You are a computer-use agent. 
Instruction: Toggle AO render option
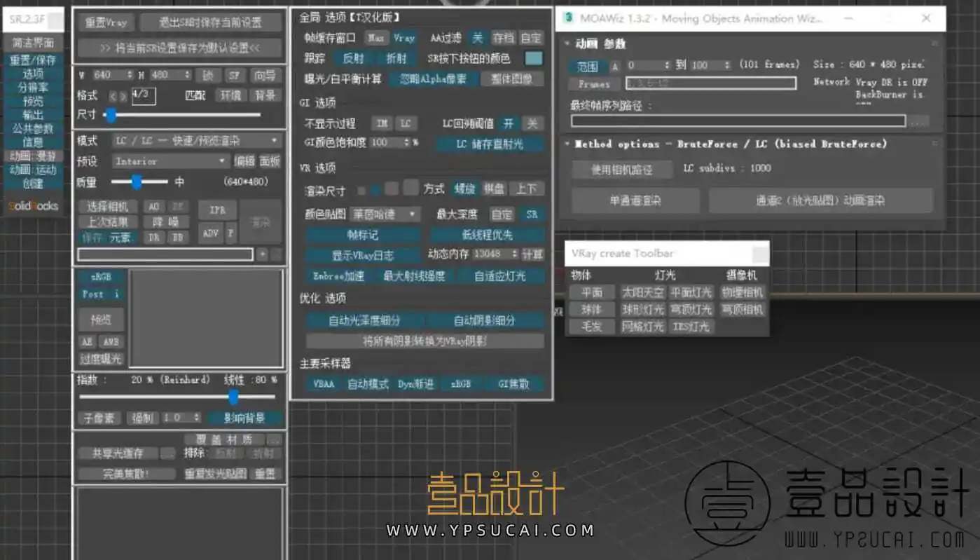(x=154, y=206)
